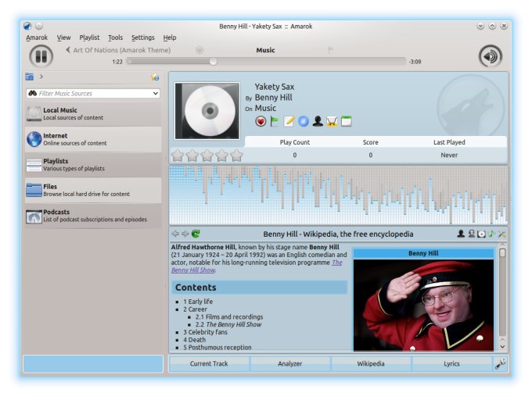Screen dimensions: 532x397
Task: Switch to Wikipedia applet tab
Action: [x=371, y=363]
